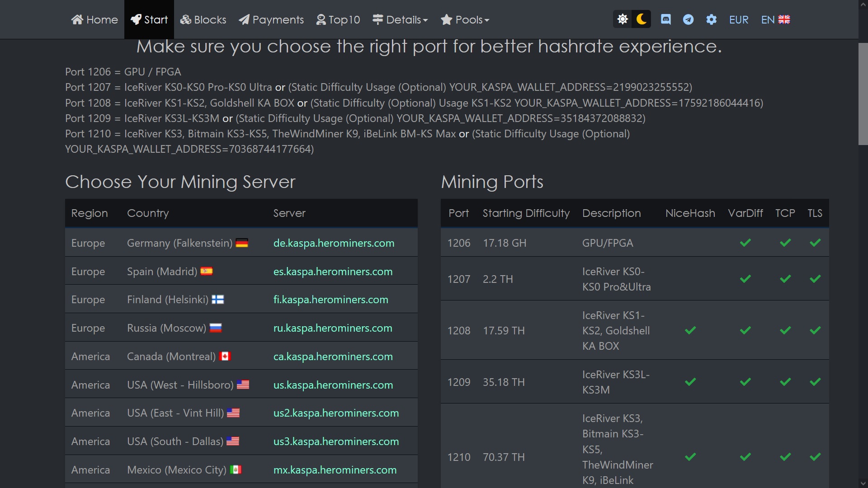Select port 1206 cell
Image resolution: width=868 pixels, height=488 pixels.
tap(459, 243)
